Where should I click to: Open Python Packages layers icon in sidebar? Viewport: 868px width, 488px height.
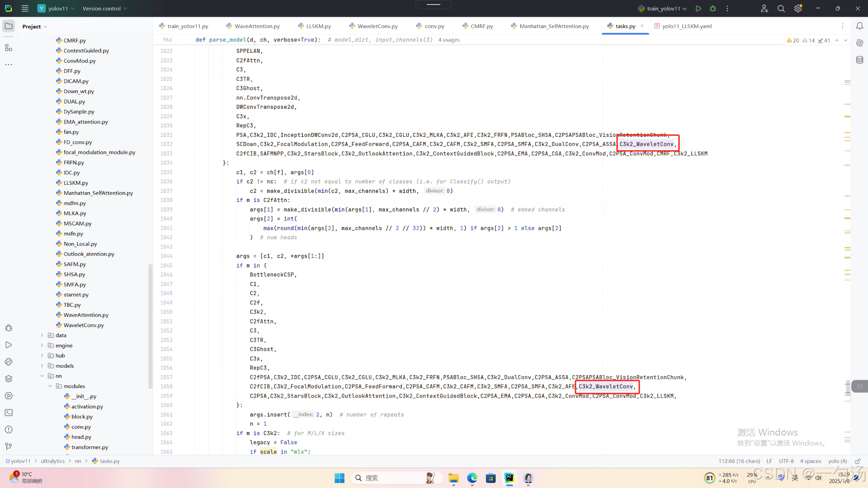pos(9,379)
